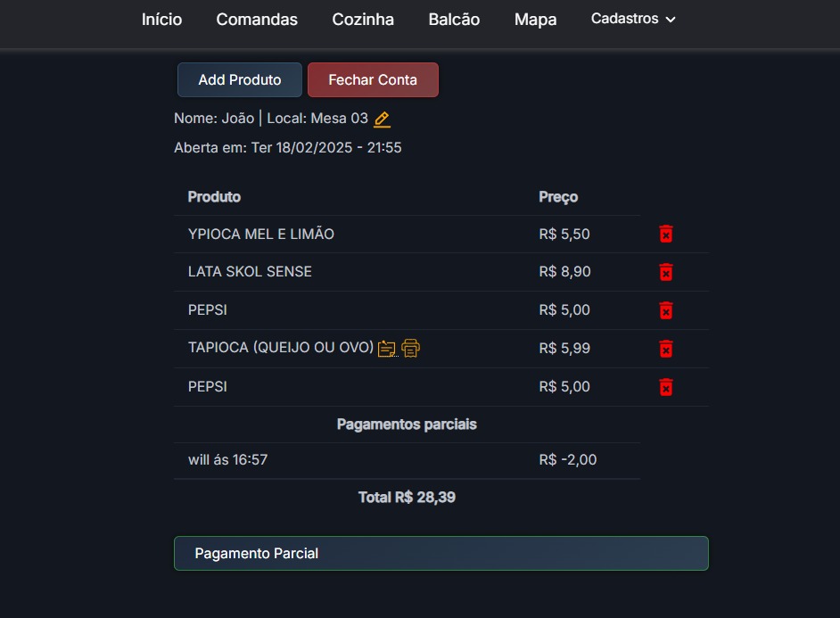This screenshot has height=618, width=840.
Task: Click trash icon on the last PEPSI row
Action: (x=666, y=386)
